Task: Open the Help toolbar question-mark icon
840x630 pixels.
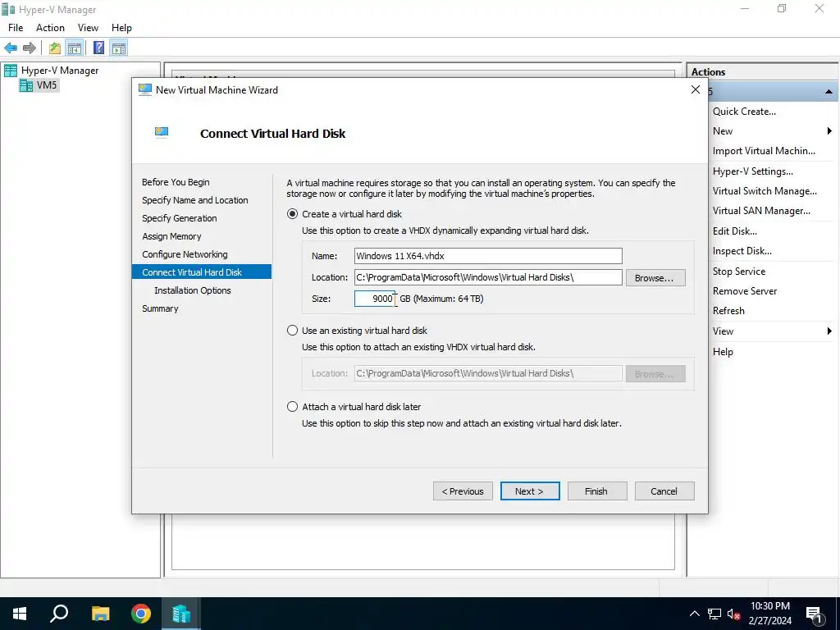Action: pos(99,48)
